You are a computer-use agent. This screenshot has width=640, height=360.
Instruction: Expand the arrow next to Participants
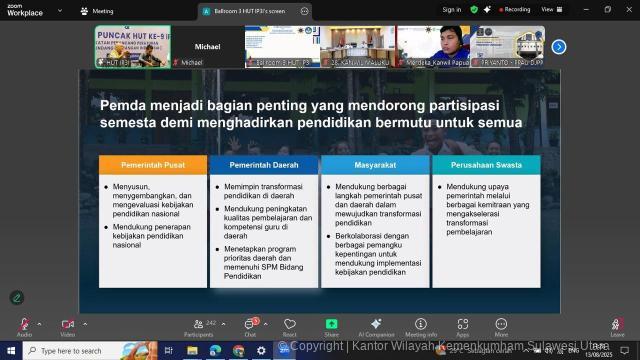(224, 324)
